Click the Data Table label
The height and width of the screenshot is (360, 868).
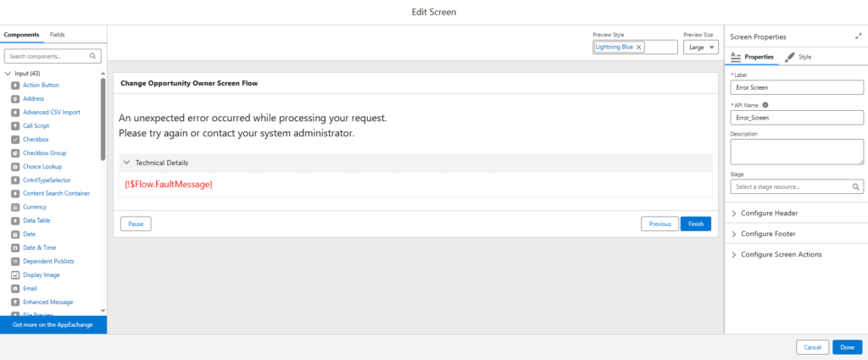coord(36,220)
